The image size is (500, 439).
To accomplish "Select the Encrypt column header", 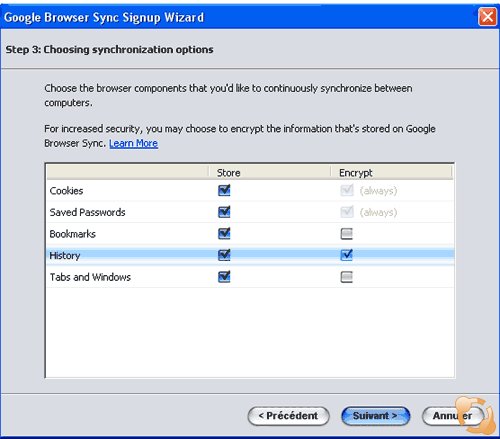I will (x=391, y=173).
